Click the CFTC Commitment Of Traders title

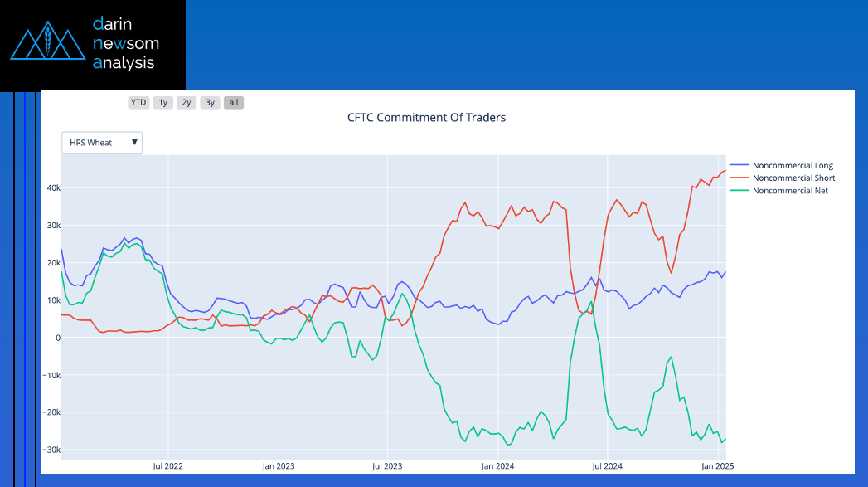[426, 118]
